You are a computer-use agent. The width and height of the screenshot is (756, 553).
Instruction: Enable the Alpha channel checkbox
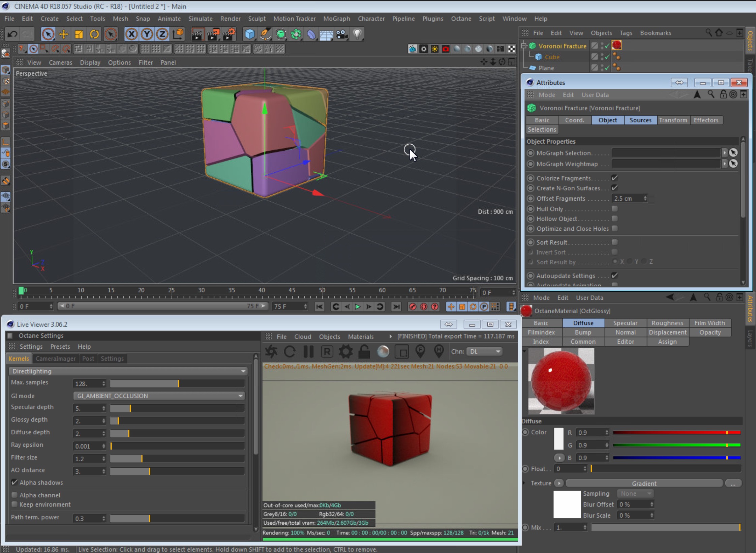(14, 495)
